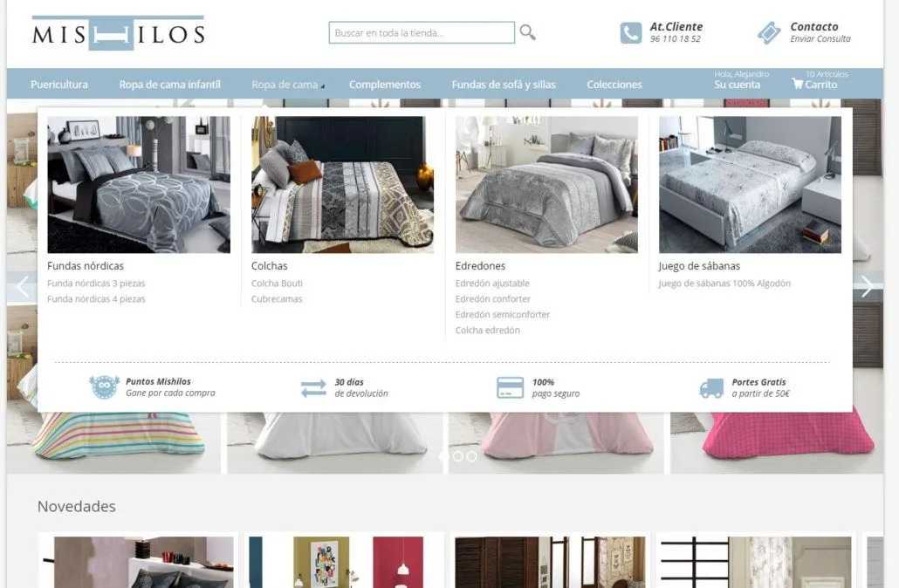The image size is (899, 588).
Task: Open the Edredón conforter link
Action: [x=492, y=298]
